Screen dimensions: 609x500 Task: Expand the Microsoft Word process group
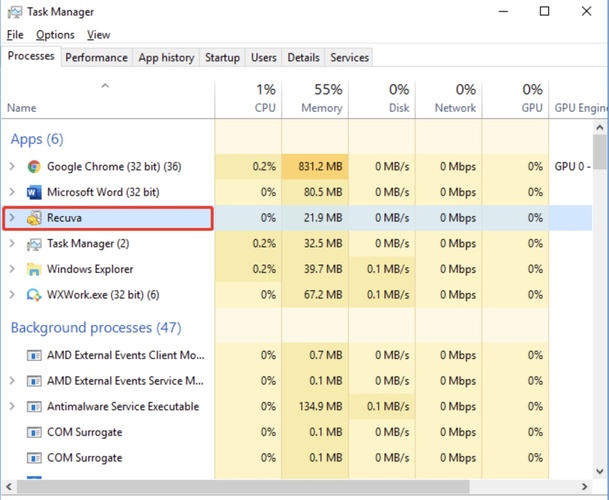pos(12,192)
